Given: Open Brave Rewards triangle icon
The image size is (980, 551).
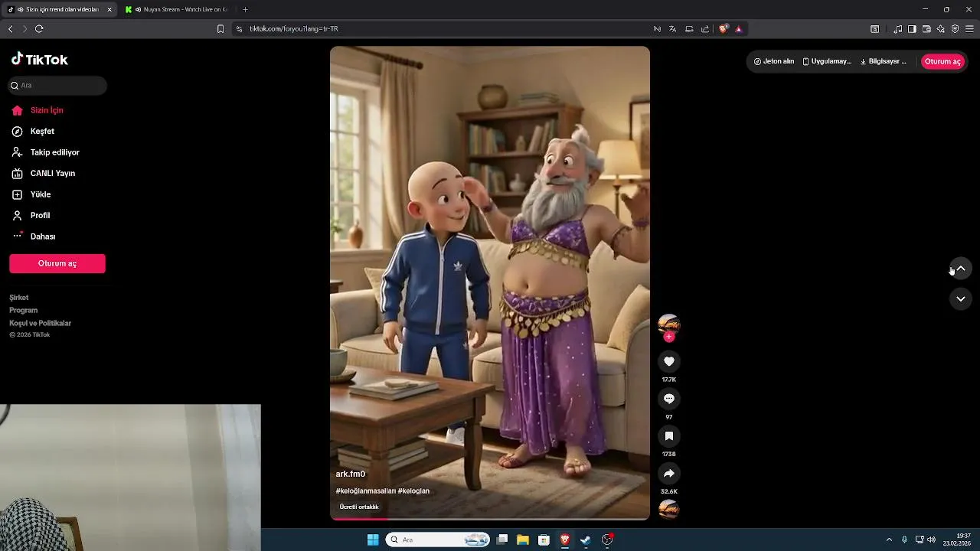Looking at the screenshot, I should click(x=738, y=29).
